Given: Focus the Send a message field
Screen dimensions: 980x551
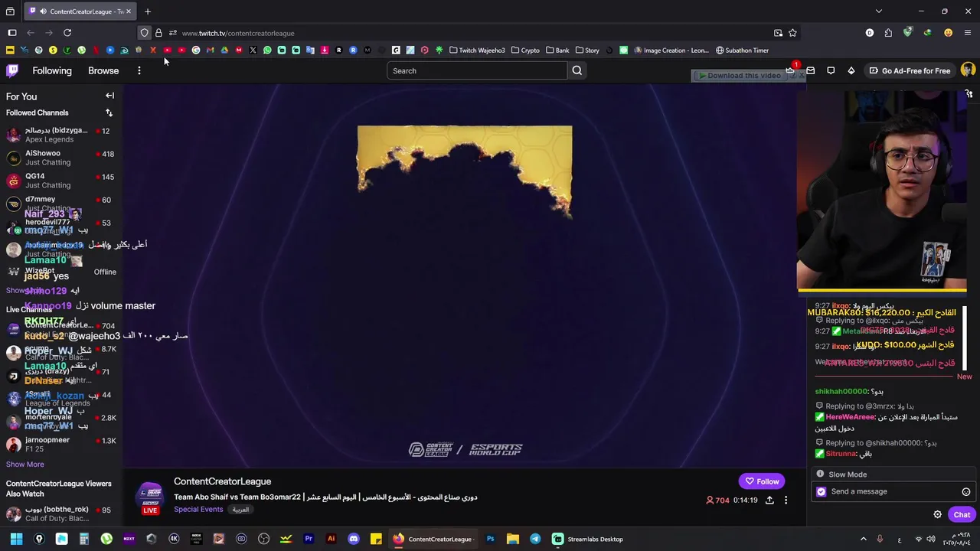Looking at the screenshot, I should 893,491.
